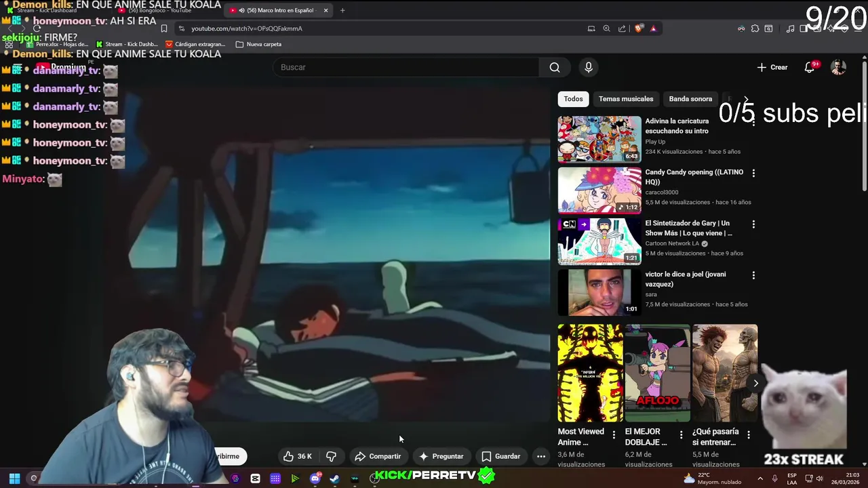Open a new browser tab
Image resolution: width=868 pixels, height=488 pixels.
342,10
